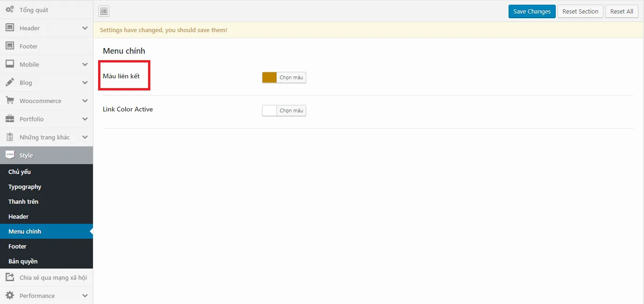Image resolution: width=644 pixels, height=304 pixels.
Task: Click the Blog section label
Action: coord(26,83)
